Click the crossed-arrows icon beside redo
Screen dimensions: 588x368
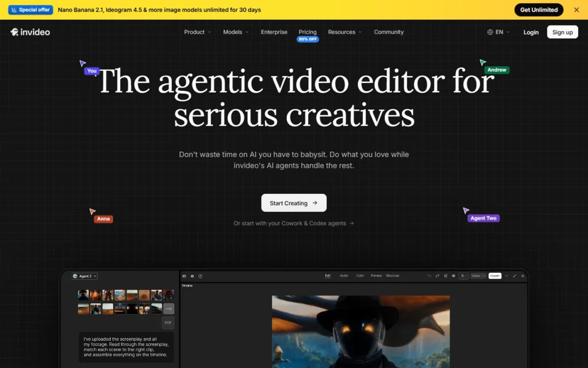445,276
